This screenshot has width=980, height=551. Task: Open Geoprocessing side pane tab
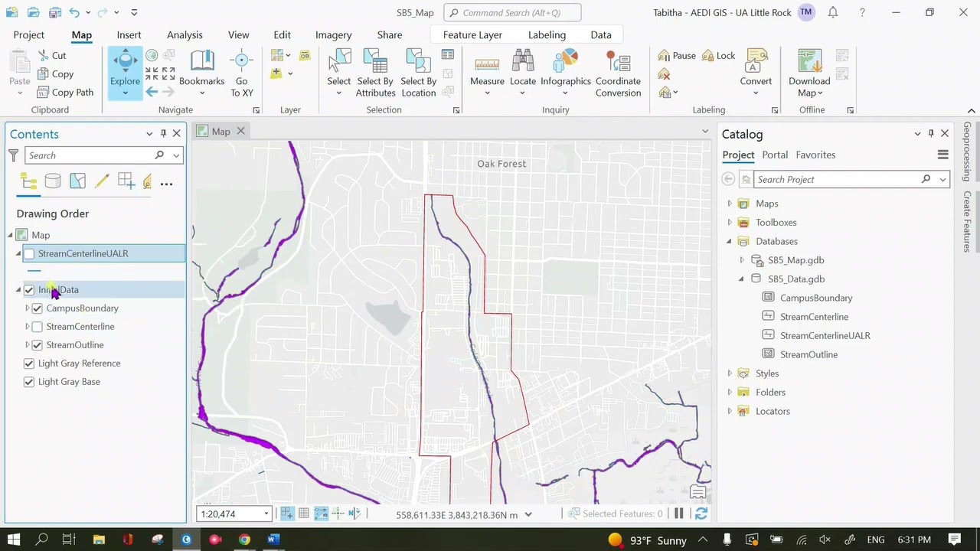point(968,152)
